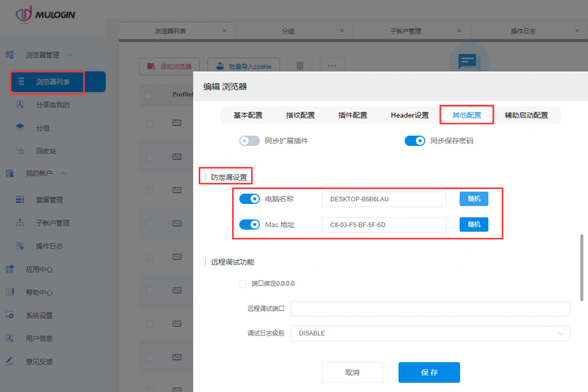The width and height of the screenshot is (588, 392).
Task: Click the 意见反馈 feedback pen icon
Action: point(10,361)
